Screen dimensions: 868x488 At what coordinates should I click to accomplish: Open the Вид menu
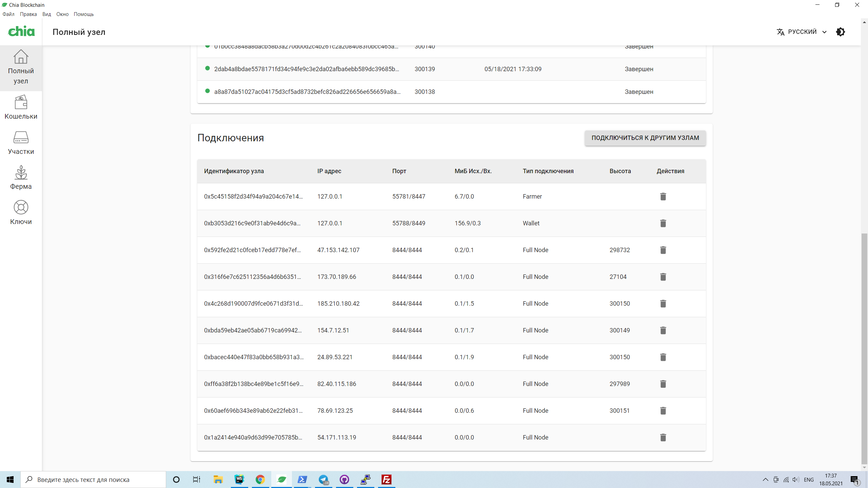(x=47, y=14)
